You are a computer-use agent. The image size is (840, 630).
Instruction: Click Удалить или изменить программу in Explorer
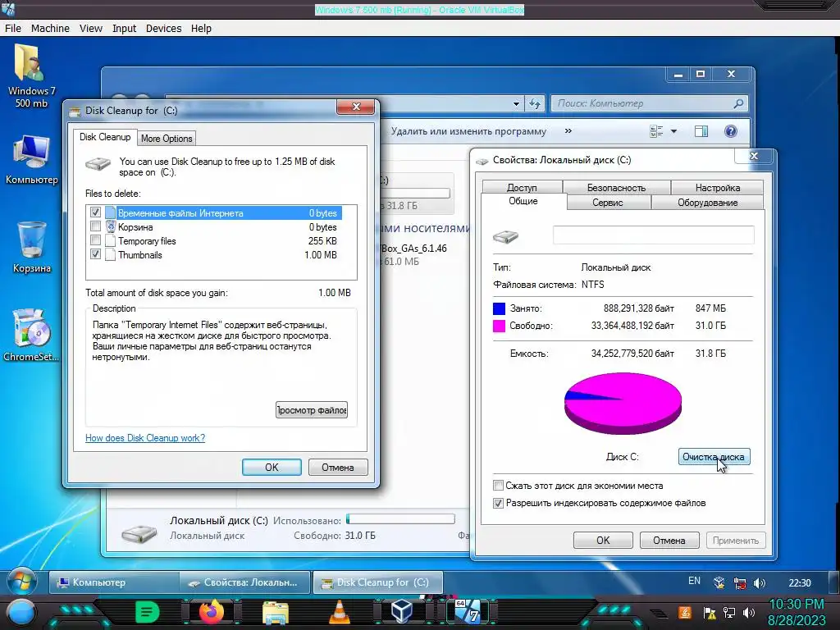(x=468, y=131)
